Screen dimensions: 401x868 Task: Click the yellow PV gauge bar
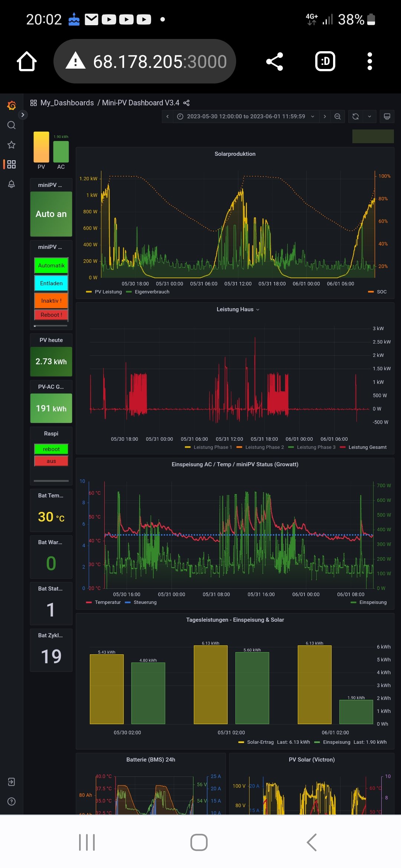41,147
